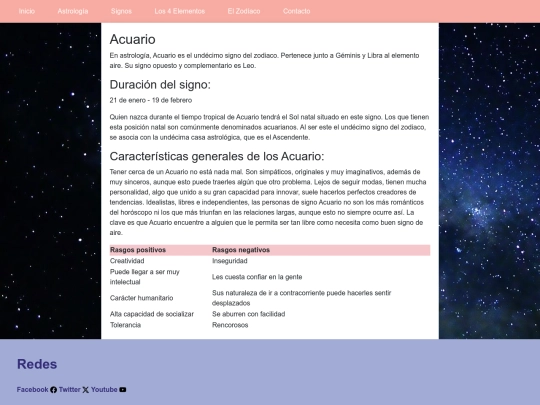
Task: Click the paragraph starting Quien nazca durante
Action: pos(269,127)
